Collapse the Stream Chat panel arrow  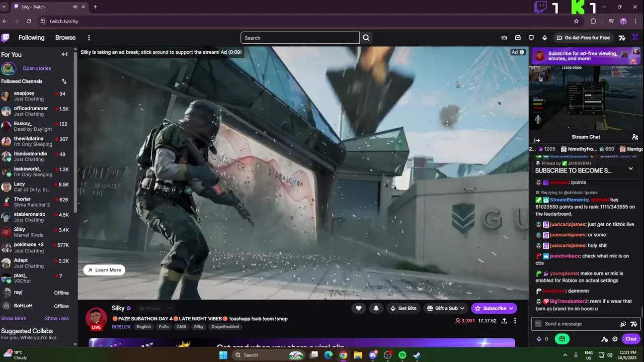tap(537, 141)
